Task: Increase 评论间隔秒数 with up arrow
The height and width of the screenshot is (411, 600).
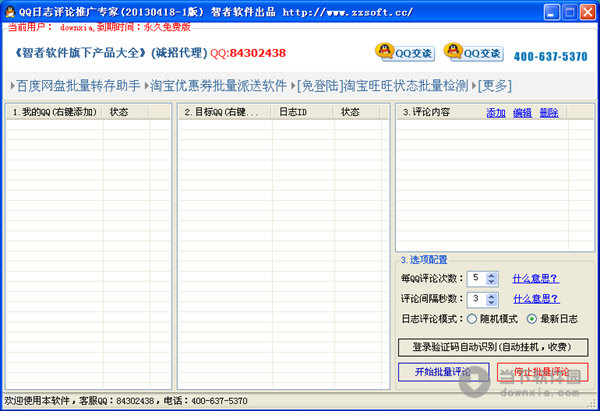Action: tap(491, 296)
